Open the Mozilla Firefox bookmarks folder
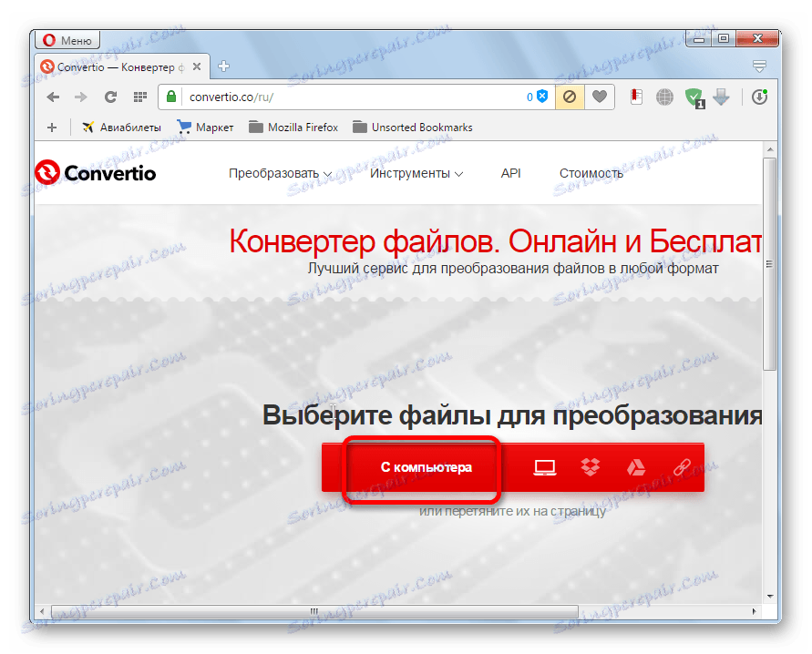This screenshot has width=812, height=654. pos(293,128)
